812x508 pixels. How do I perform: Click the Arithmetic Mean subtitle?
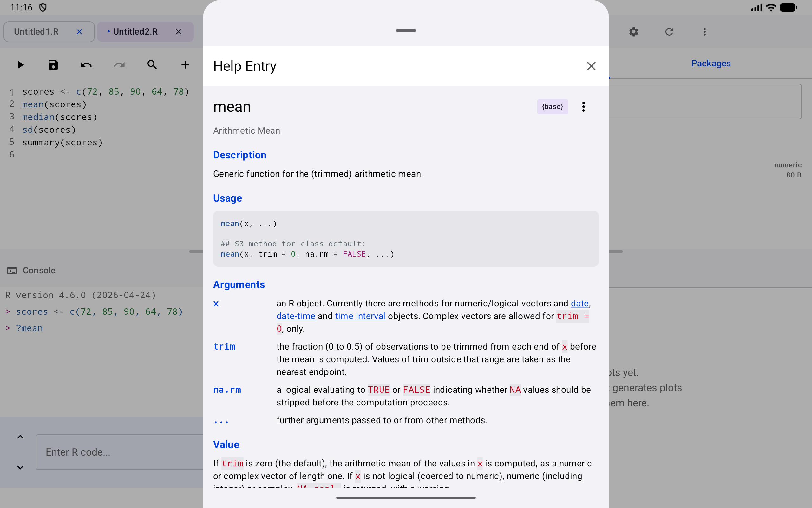click(247, 131)
